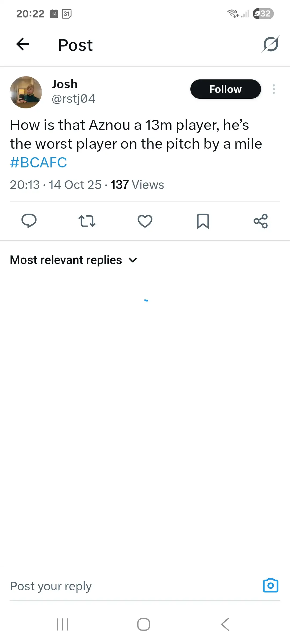Follow Josh with the Follow button

pos(226,89)
